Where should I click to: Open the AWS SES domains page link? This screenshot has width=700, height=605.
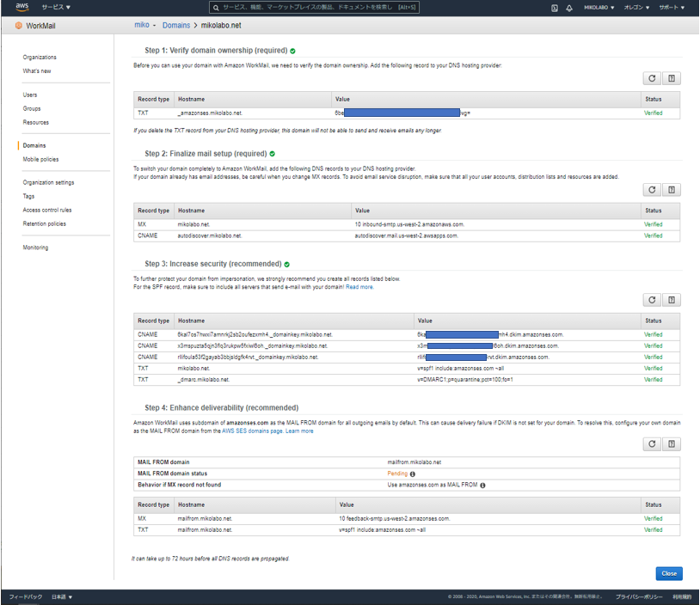click(x=252, y=431)
